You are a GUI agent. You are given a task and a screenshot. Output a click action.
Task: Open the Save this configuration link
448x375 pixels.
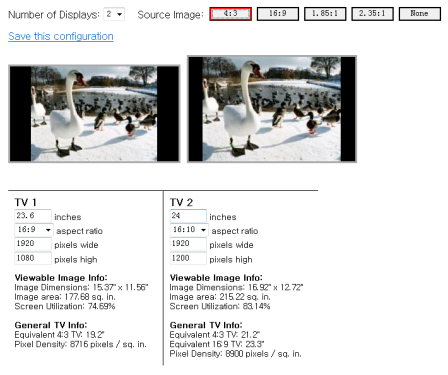pos(61,36)
